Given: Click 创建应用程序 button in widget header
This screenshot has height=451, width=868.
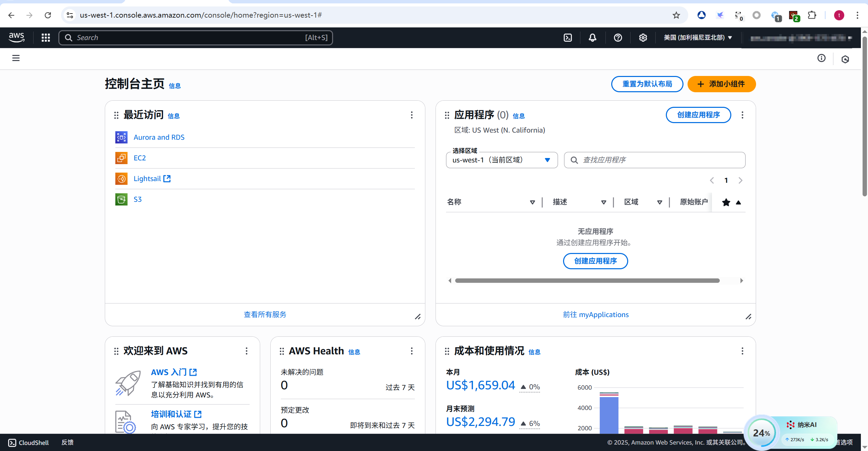Looking at the screenshot, I should coord(698,115).
